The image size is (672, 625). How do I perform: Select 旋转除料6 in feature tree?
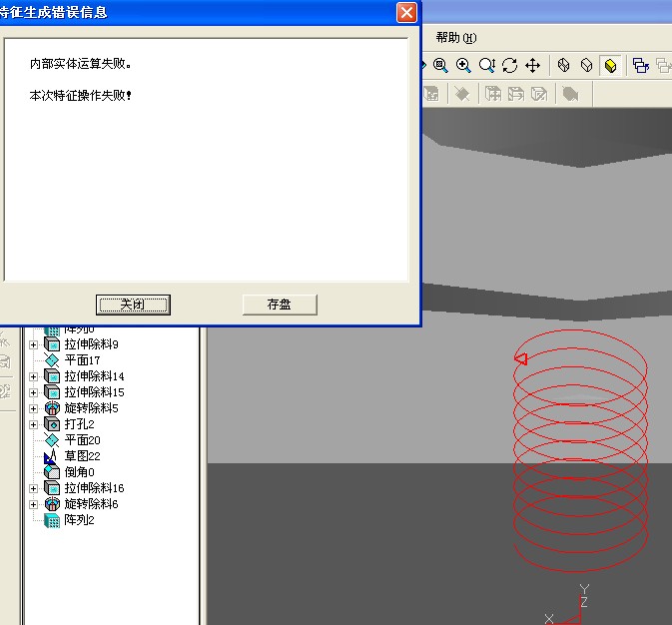point(91,504)
